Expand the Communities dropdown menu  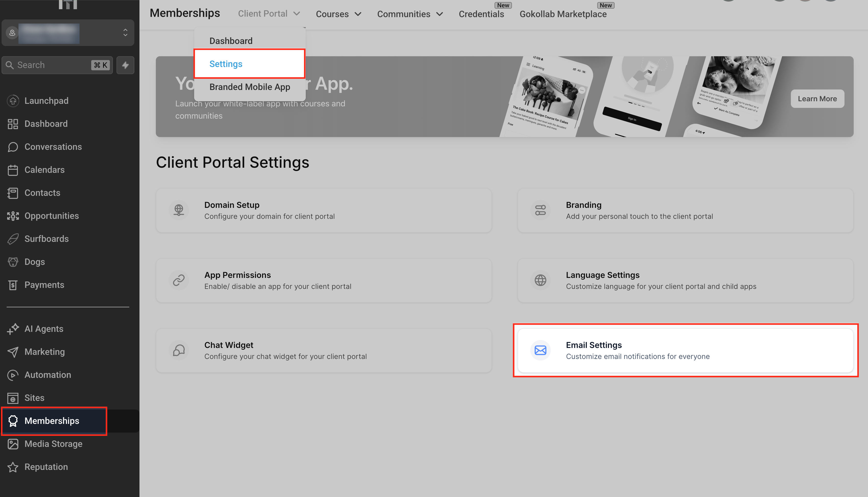pyautogui.click(x=410, y=14)
